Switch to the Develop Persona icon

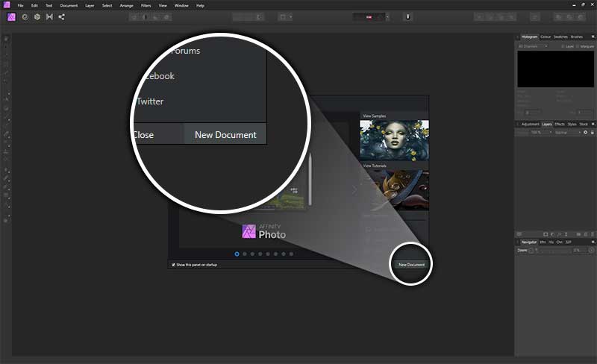(37, 17)
